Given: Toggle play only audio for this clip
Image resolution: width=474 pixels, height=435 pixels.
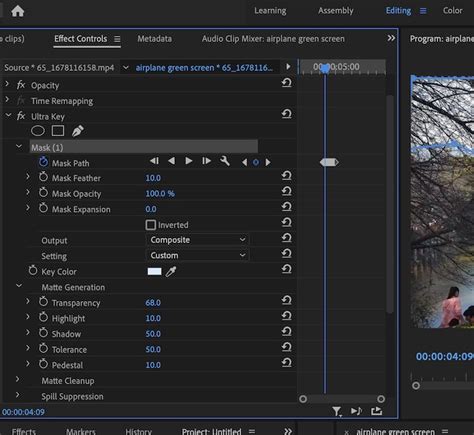Looking at the screenshot, I should pos(356,411).
